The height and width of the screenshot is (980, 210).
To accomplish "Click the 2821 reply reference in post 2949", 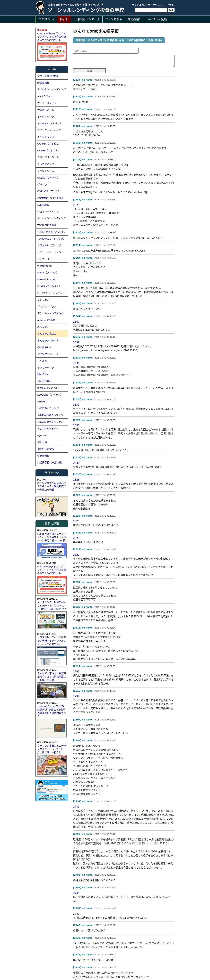I will (76, 205).
